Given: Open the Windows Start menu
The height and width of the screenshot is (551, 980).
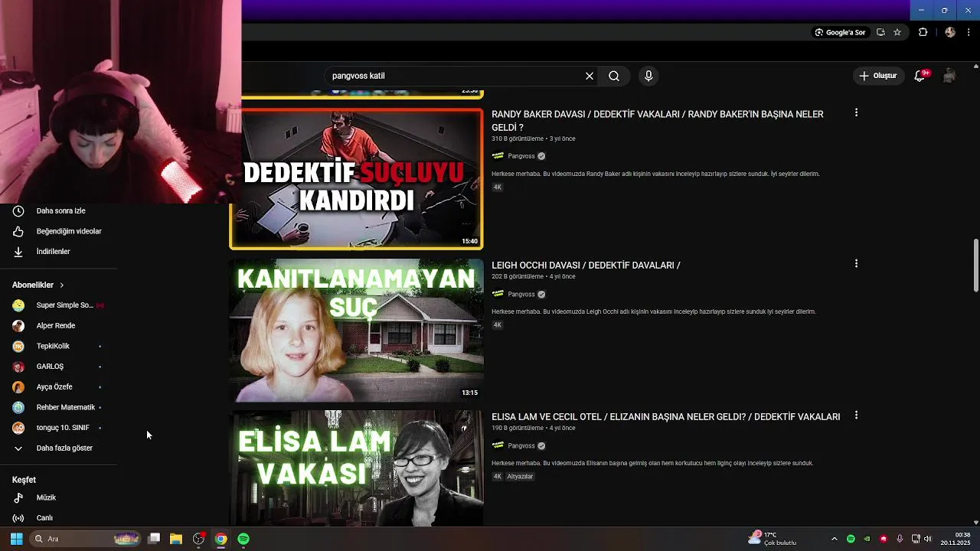Looking at the screenshot, I should pos(16,539).
